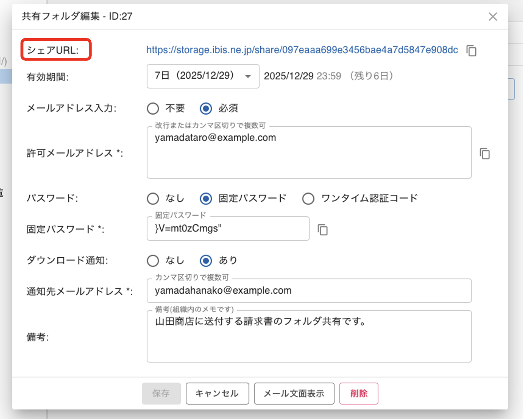This screenshot has height=420, width=523.
Task: Disable download notification by selecting なし
Action: pyautogui.click(x=153, y=261)
